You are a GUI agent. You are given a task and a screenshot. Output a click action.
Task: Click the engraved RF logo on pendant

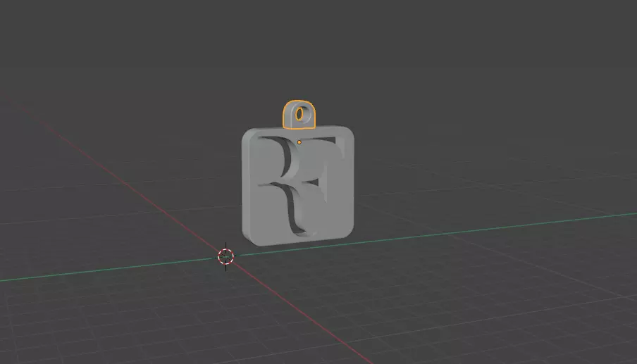coord(301,187)
